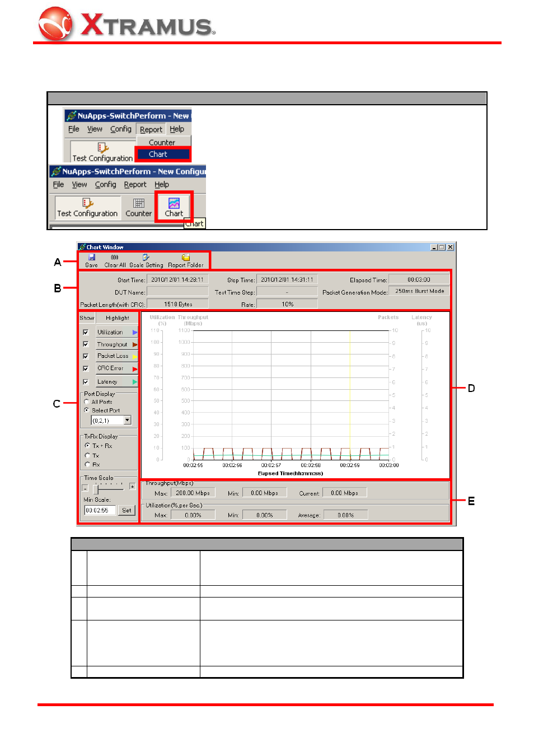Close the Chart Window
Viewport: 534px width, 756px height.
pos(451,247)
